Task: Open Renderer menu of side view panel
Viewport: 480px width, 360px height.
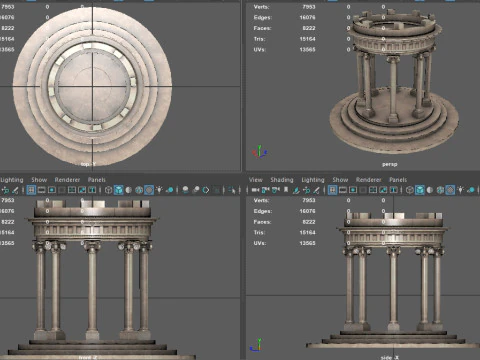Action: click(x=368, y=180)
